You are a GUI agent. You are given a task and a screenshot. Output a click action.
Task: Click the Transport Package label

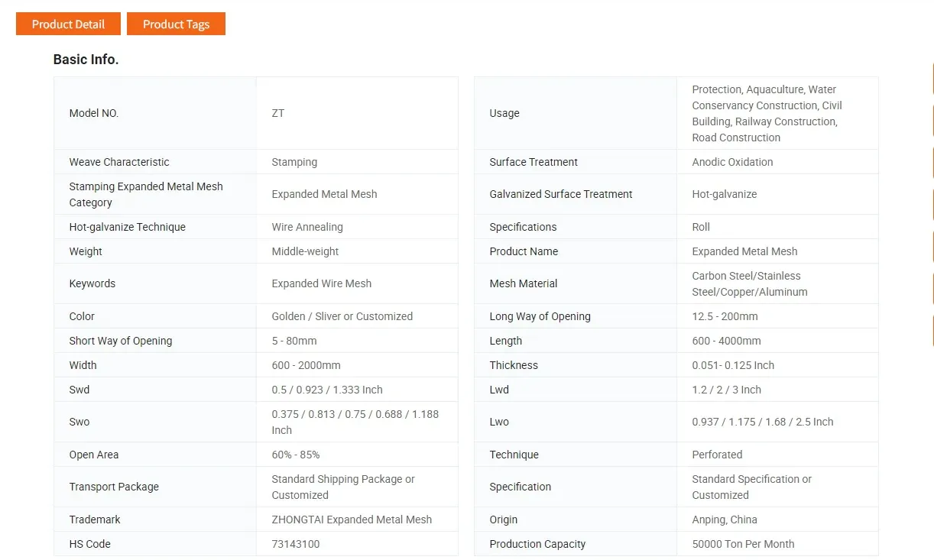click(114, 487)
